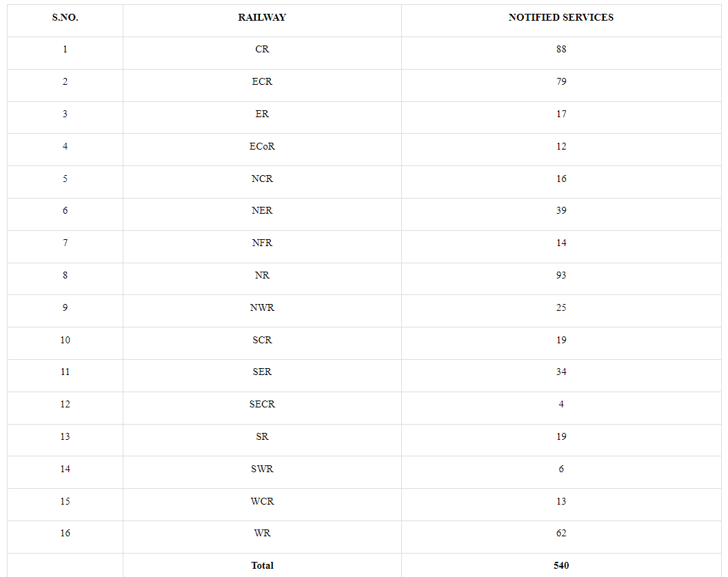Screen dimensions: 728x577
Task: Click the RAILWAY column header
Action: [262, 18]
